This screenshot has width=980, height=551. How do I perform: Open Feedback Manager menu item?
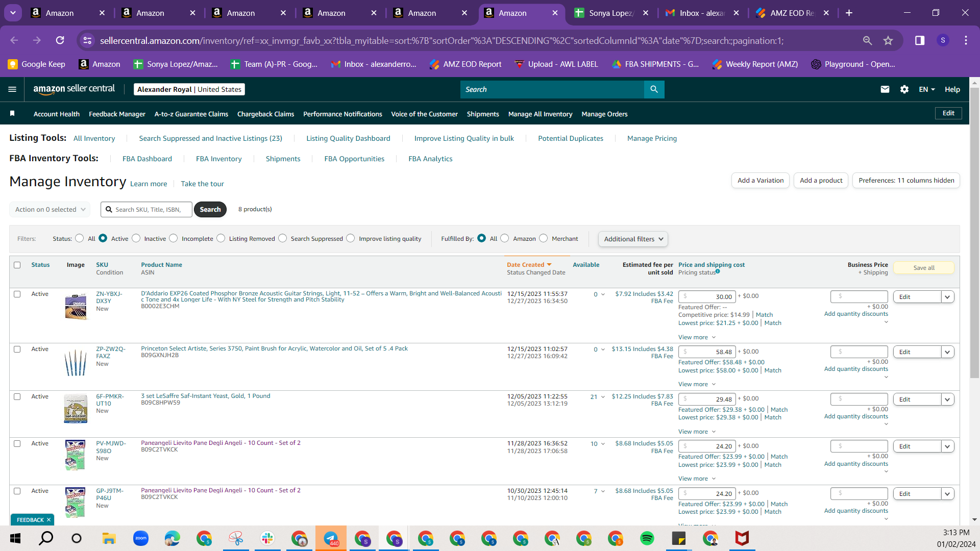[x=117, y=114]
